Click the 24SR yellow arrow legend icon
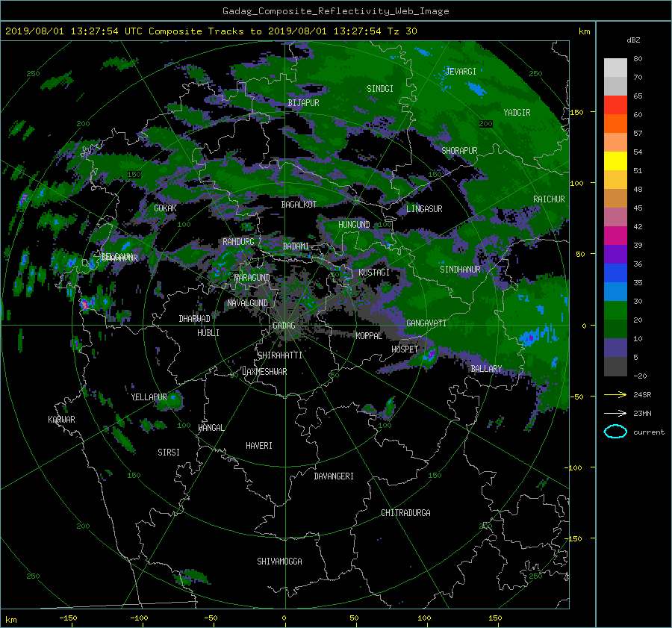Viewport: 672px width, 628px height. coord(615,394)
